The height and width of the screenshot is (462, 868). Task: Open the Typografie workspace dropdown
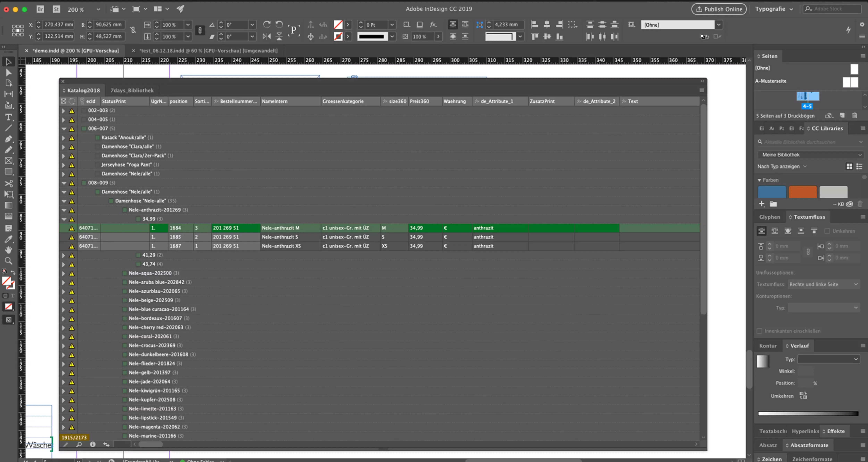point(774,9)
